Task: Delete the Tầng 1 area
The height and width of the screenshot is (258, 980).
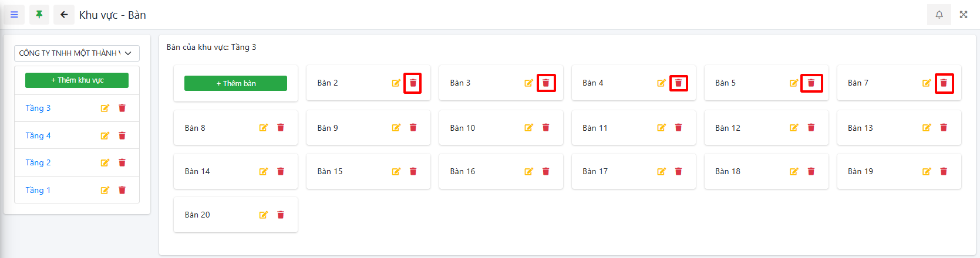Action: (x=122, y=190)
